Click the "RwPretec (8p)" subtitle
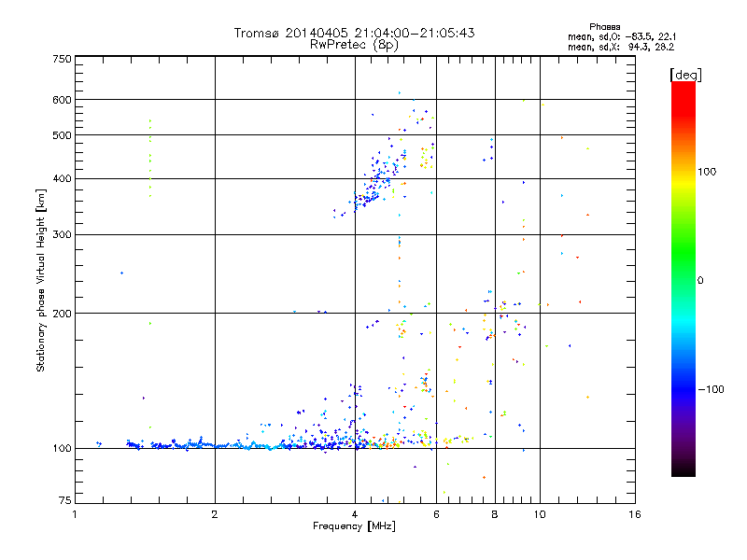The height and width of the screenshot is (560, 747). pyautogui.click(x=354, y=45)
